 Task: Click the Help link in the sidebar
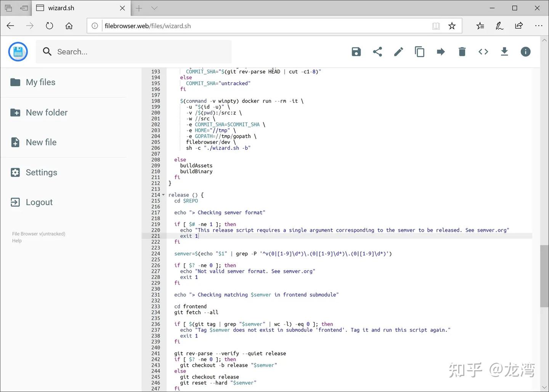(x=16, y=241)
